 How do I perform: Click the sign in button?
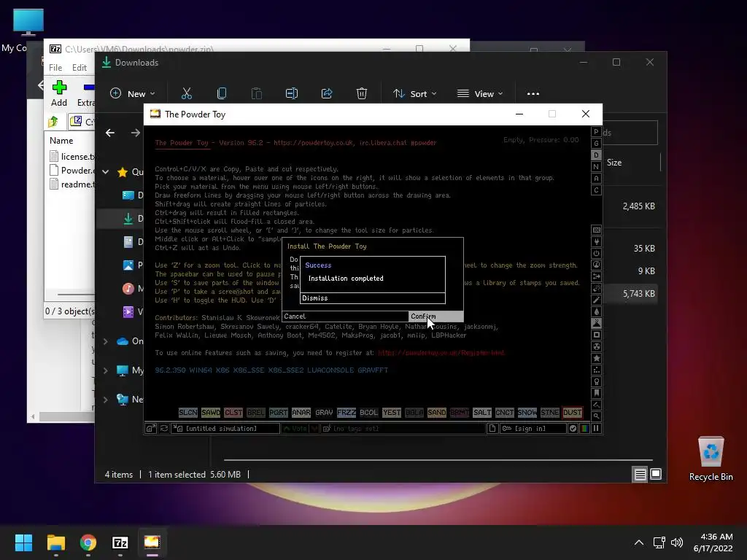[x=533, y=429]
